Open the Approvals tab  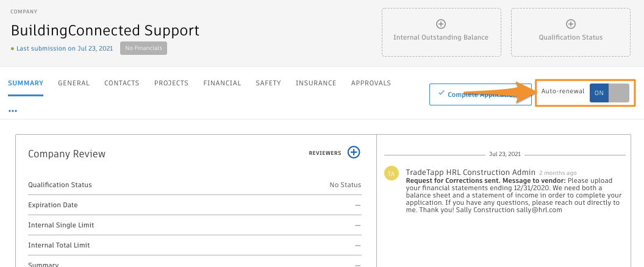coord(371,84)
